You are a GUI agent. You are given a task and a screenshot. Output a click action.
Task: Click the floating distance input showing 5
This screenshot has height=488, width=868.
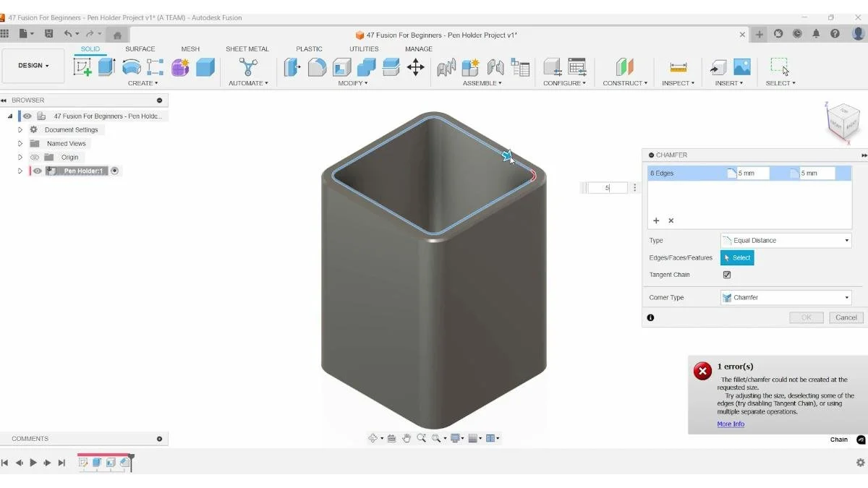607,188
